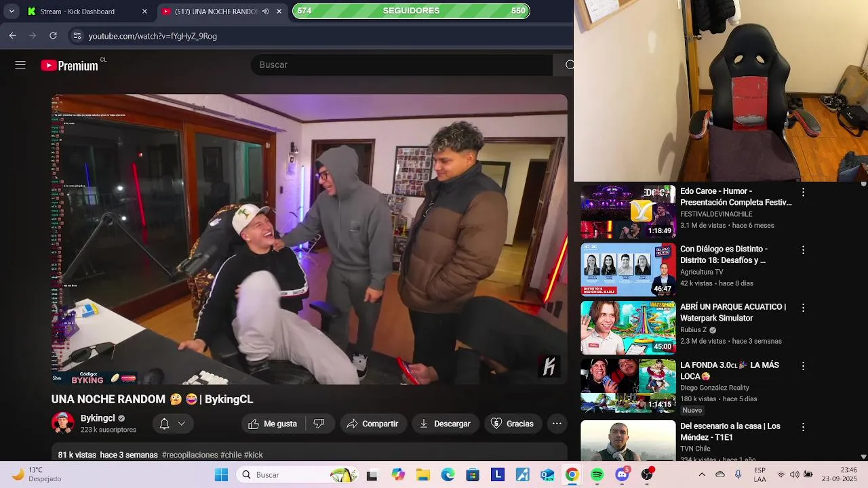Screen dimensions: 868x488
Task: Open options menu for Waterpark Simulator video
Action: 803,308
